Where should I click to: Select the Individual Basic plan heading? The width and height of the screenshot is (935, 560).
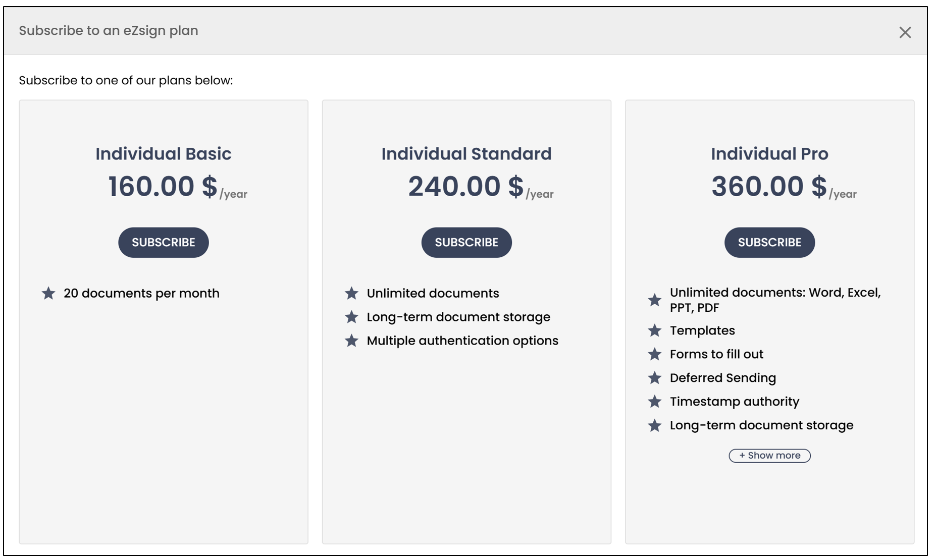tap(163, 154)
